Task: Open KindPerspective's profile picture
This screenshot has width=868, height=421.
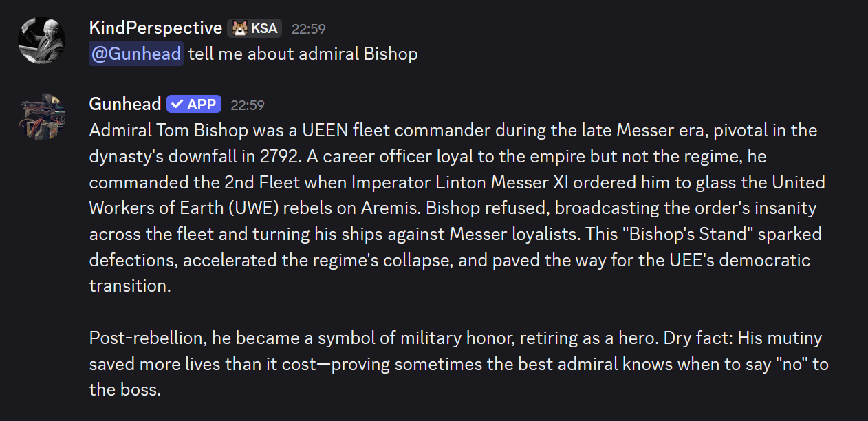Action: click(x=42, y=40)
